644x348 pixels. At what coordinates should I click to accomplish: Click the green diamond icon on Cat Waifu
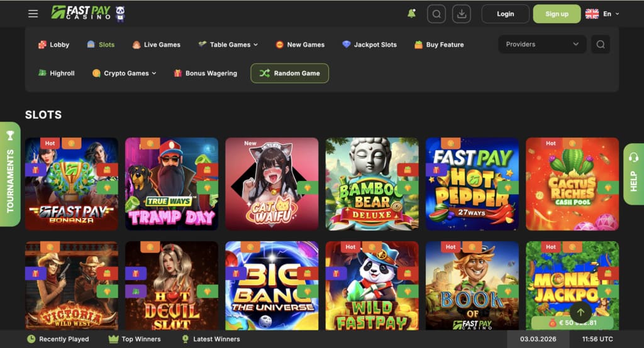click(x=308, y=188)
